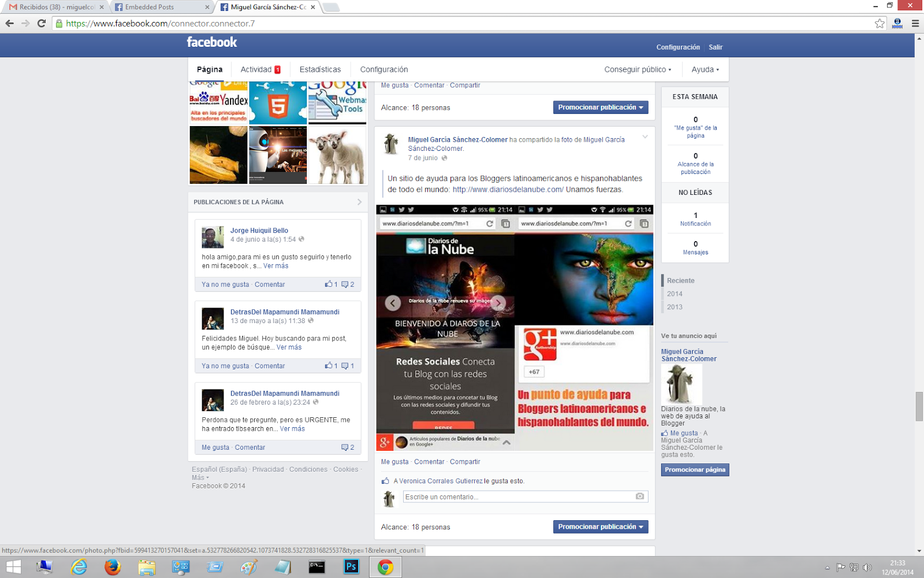Open the two lambs photo thumbnail

[337, 155]
